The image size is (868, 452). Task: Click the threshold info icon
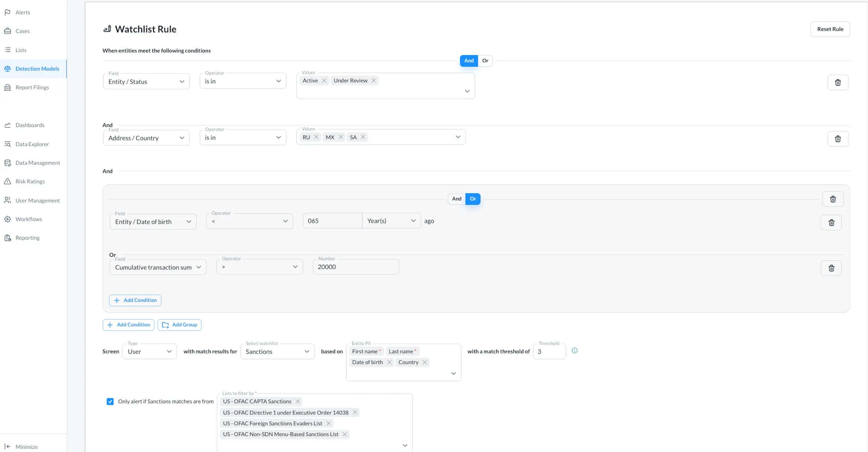[x=575, y=351]
